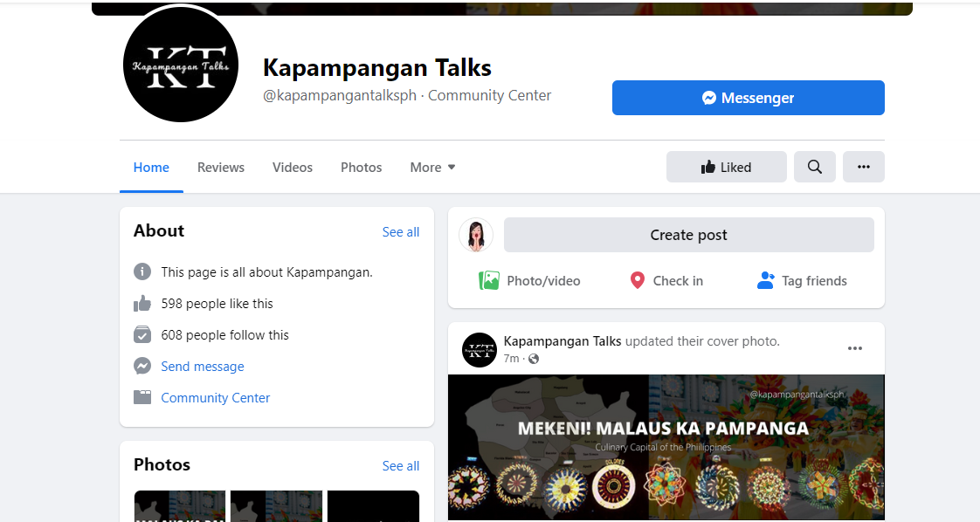Open the Create post box
980x522 pixels.
(x=689, y=235)
